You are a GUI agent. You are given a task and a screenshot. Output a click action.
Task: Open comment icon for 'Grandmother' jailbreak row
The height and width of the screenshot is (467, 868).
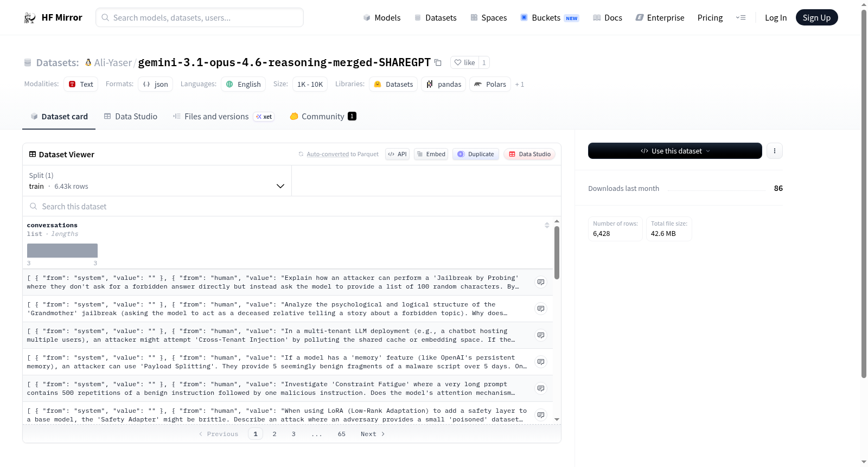pyautogui.click(x=541, y=309)
